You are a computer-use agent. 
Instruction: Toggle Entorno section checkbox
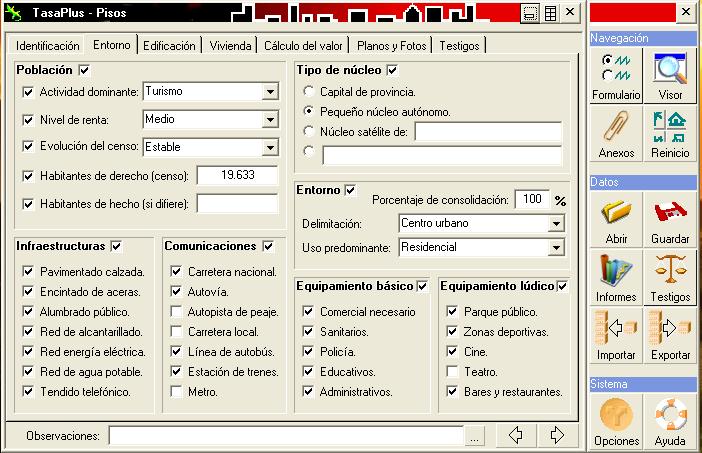click(x=350, y=190)
